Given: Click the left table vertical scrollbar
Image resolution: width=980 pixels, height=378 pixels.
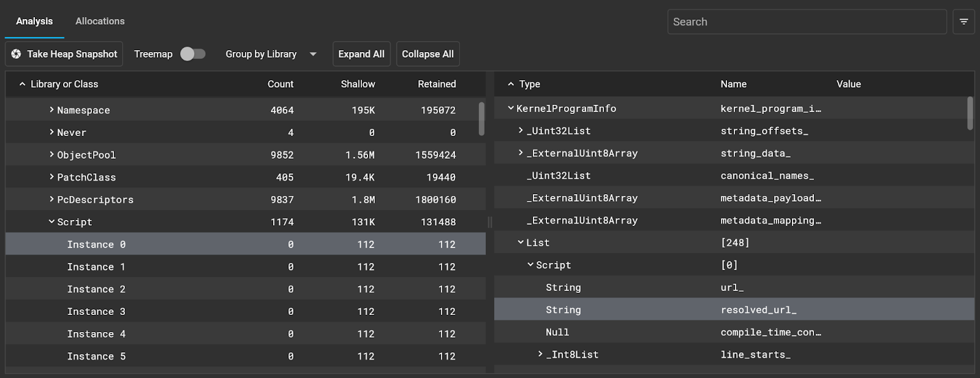Looking at the screenshot, I should 481,119.
